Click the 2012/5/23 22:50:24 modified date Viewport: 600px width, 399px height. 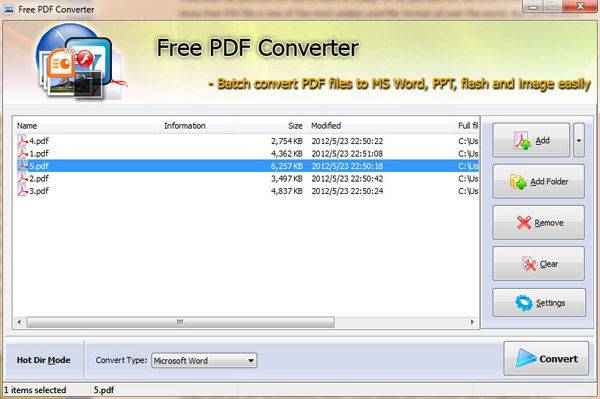[x=347, y=191]
